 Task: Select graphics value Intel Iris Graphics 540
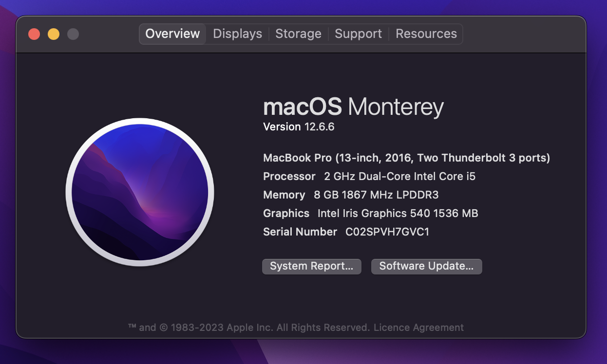tap(398, 213)
